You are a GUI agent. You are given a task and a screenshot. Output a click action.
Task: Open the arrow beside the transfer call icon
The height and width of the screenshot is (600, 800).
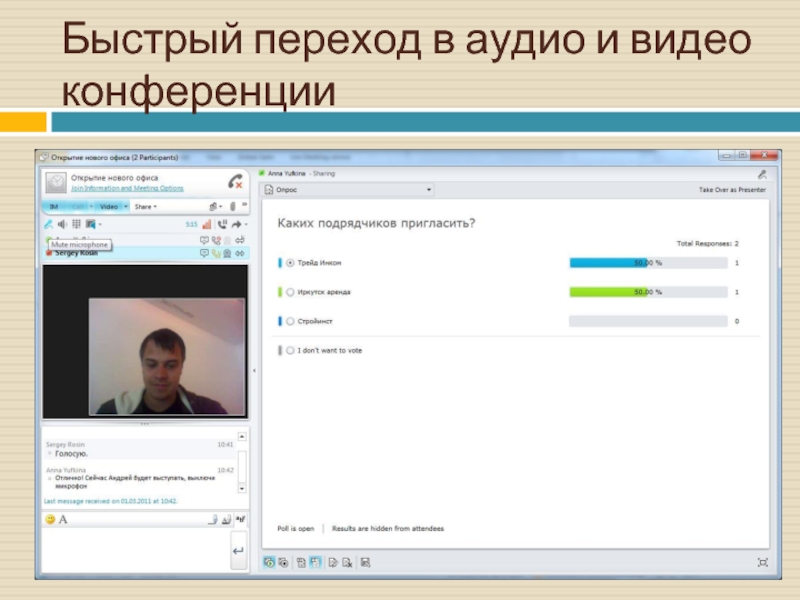(246, 224)
